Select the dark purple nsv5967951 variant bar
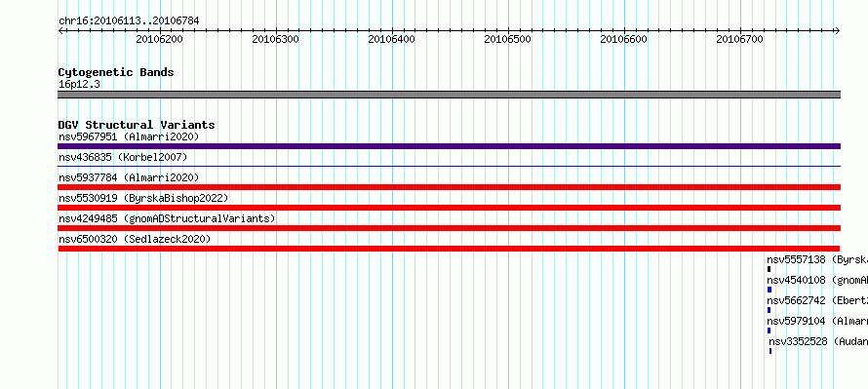Image resolution: width=868 pixels, height=389 pixels. pyautogui.click(x=449, y=146)
